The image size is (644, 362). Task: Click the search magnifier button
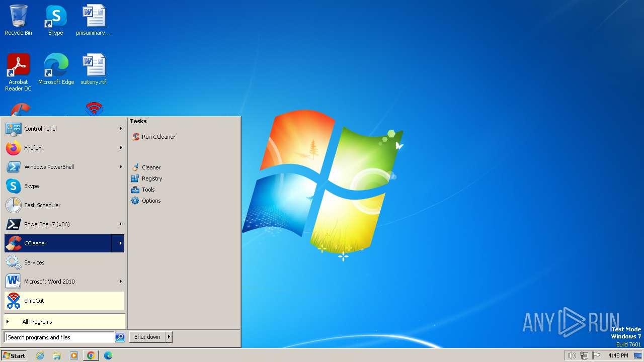coord(120,337)
